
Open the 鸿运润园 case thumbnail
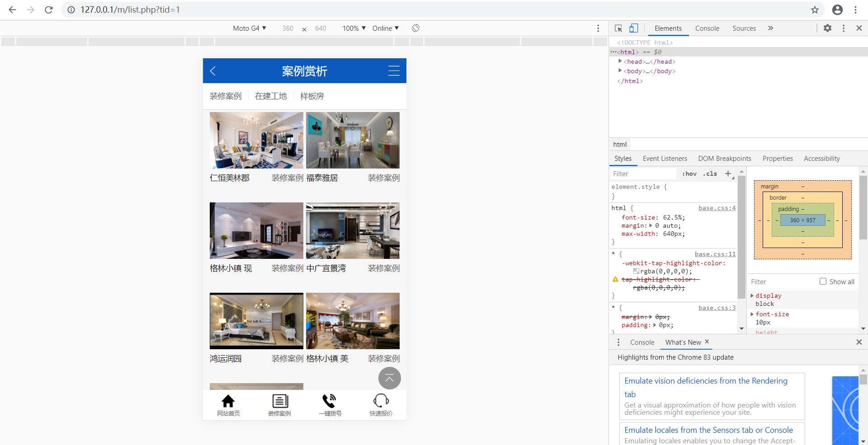[x=256, y=321]
